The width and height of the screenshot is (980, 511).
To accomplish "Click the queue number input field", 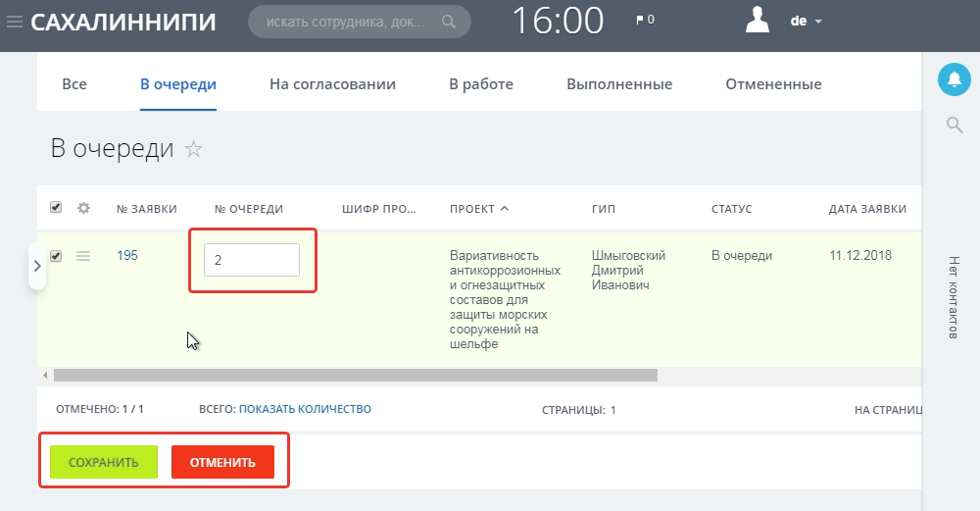I will 252,260.
